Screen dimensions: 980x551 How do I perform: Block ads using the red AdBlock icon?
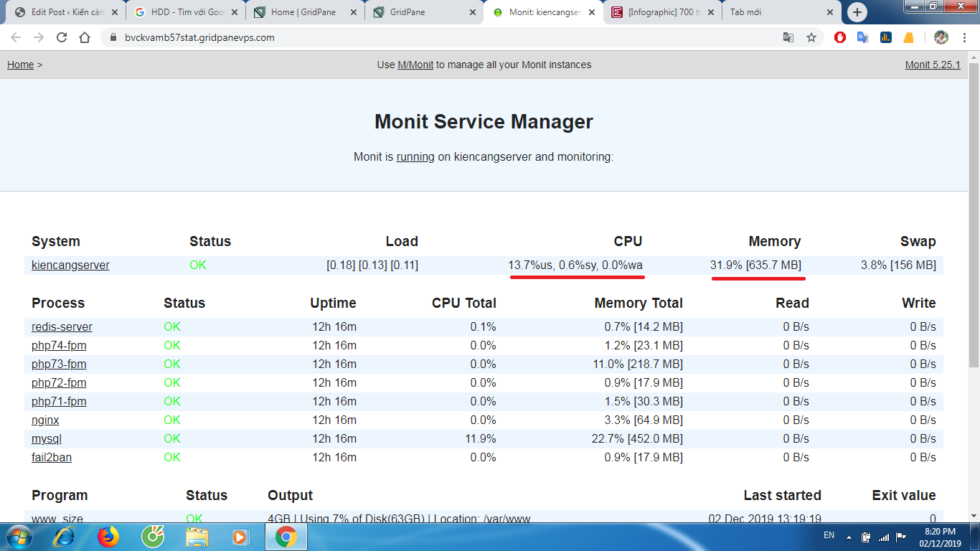(839, 37)
